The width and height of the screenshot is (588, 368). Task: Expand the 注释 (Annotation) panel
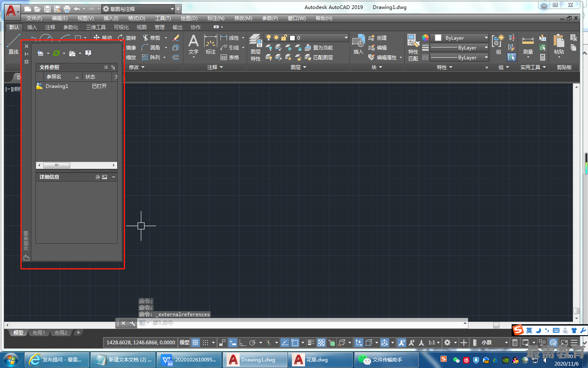[215, 67]
